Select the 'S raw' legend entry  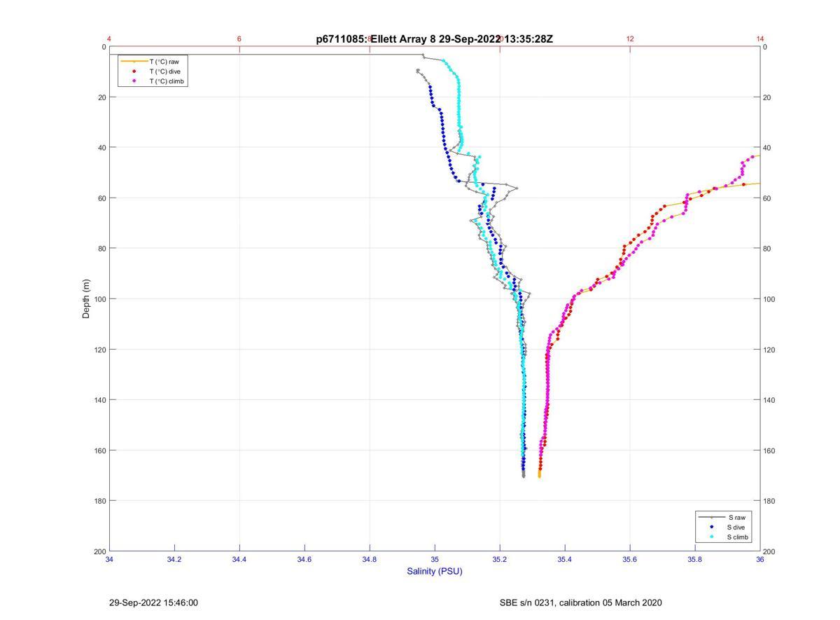click(736, 517)
